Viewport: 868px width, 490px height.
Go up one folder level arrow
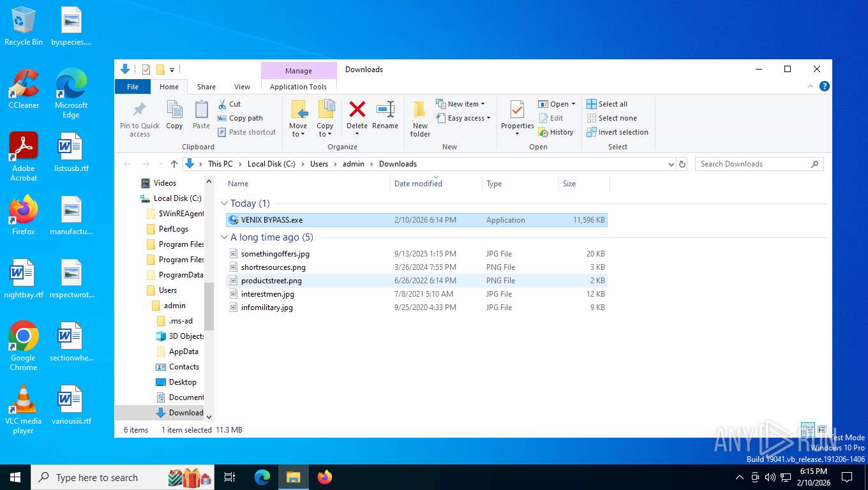click(174, 164)
